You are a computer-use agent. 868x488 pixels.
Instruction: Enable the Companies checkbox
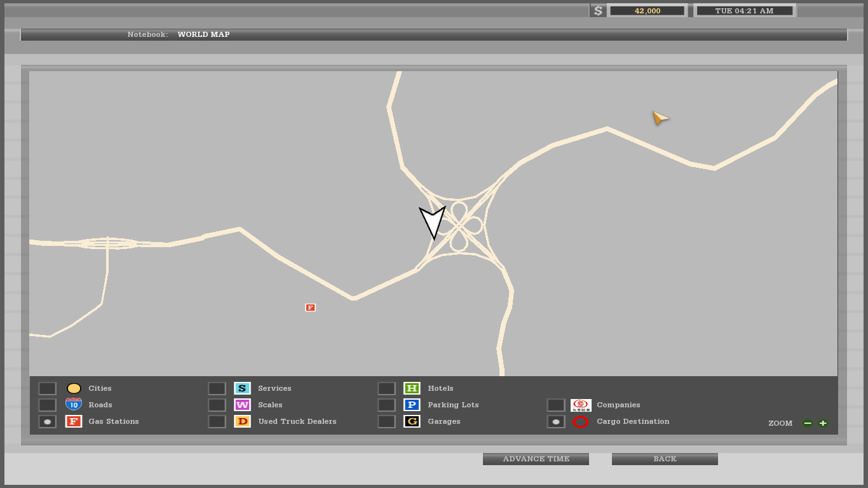556,405
